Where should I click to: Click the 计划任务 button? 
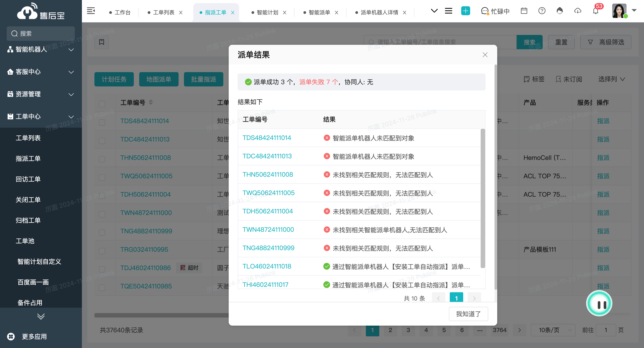[x=114, y=79]
